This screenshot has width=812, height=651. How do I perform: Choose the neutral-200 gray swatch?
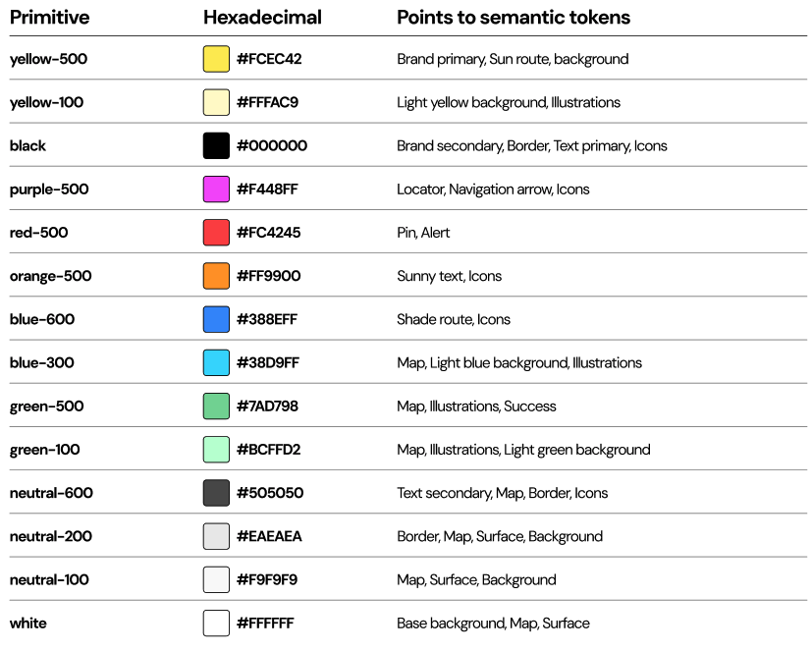216,536
